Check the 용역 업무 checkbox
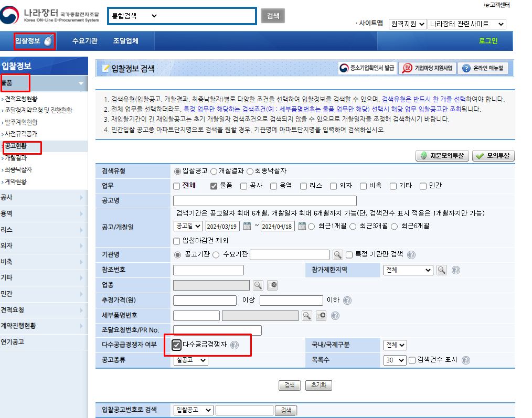The image size is (532, 418). coord(273,186)
